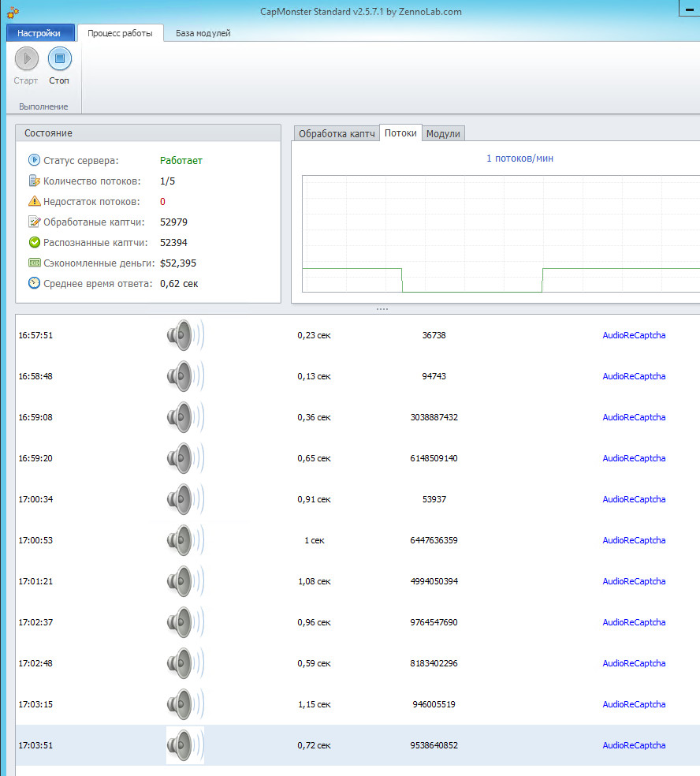Click the saved money icon
Screen dimensions: 700x776
[x=34, y=263]
